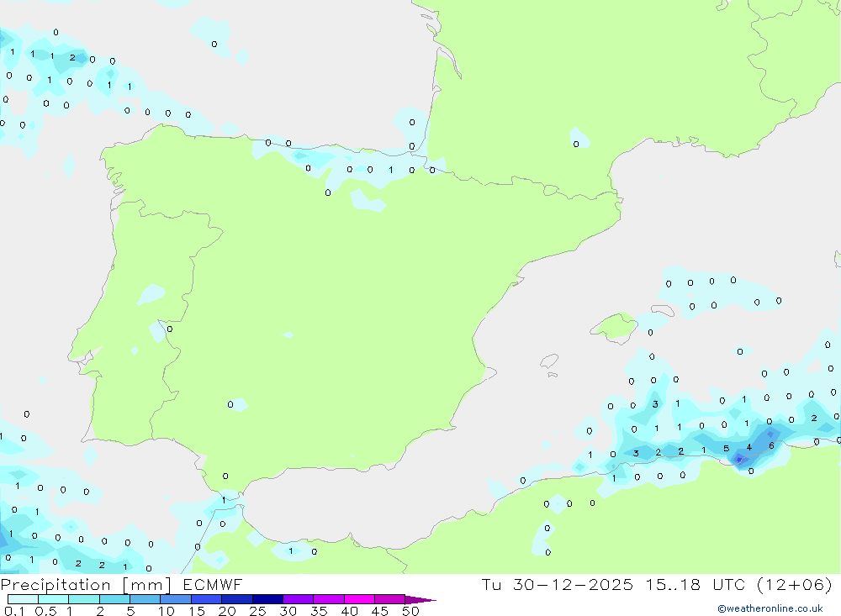
Task: Click the "50" legend scale label
Action: click(x=411, y=611)
